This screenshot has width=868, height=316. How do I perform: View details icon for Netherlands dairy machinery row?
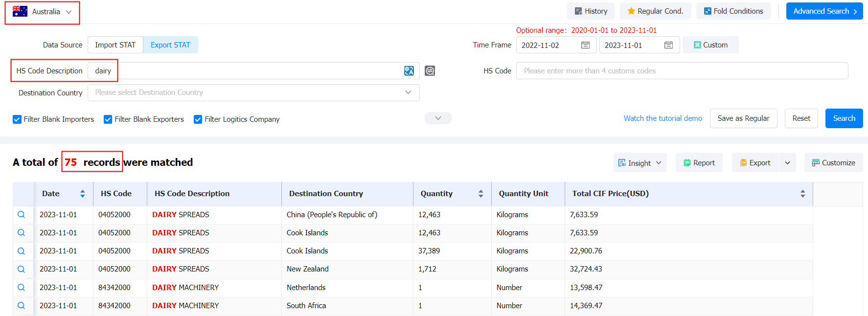[x=22, y=288]
